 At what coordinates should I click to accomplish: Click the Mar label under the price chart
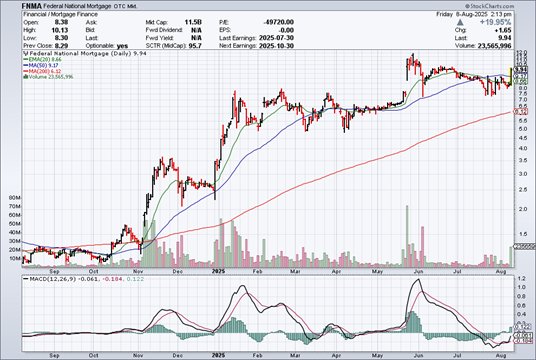click(295, 271)
